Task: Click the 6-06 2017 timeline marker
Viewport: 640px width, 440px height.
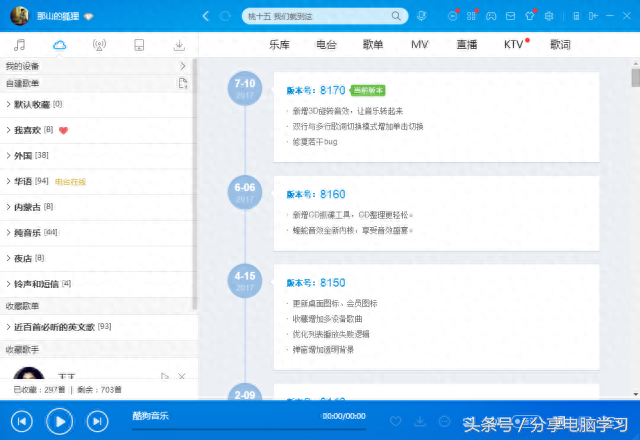Action: coord(245,192)
